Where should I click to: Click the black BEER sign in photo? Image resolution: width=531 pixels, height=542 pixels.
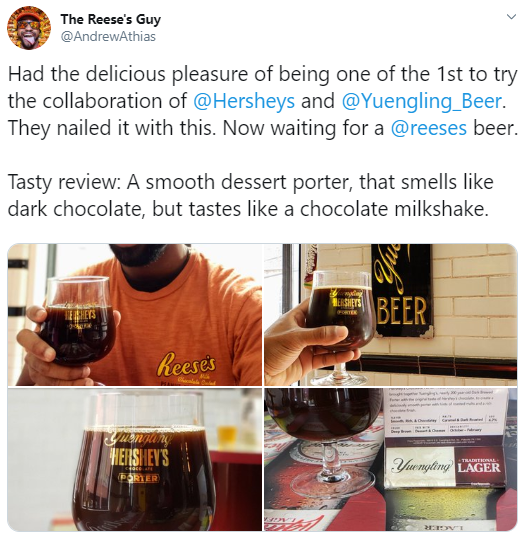tap(402, 291)
